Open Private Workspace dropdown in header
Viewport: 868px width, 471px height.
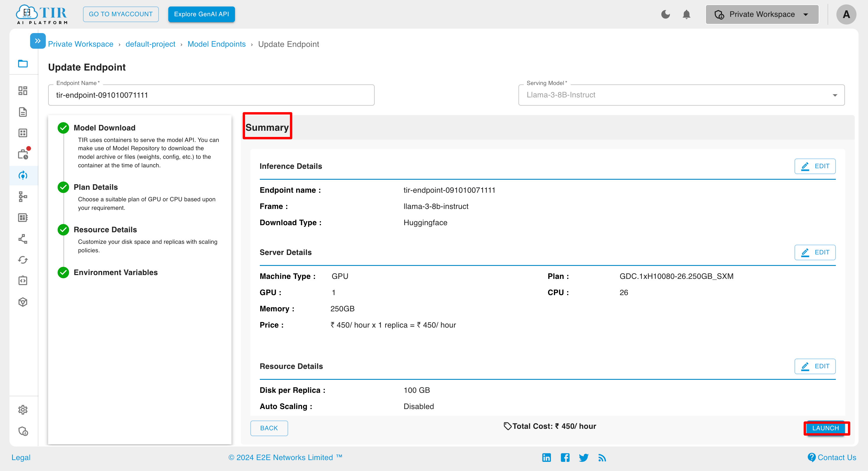click(762, 14)
